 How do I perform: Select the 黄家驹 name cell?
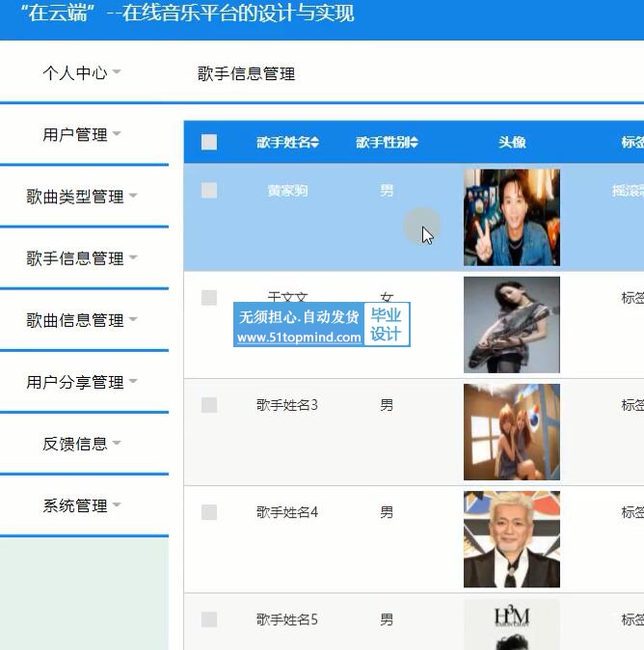tap(287, 191)
